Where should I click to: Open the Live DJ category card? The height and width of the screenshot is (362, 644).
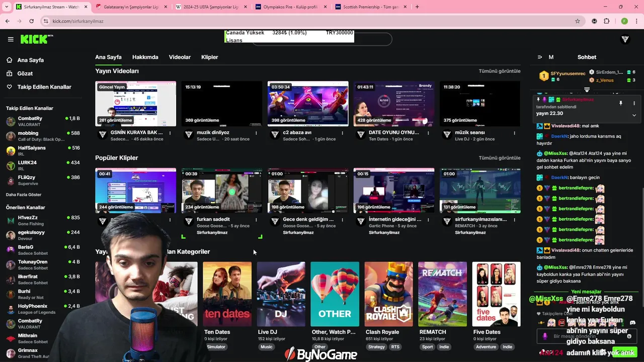(281, 294)
